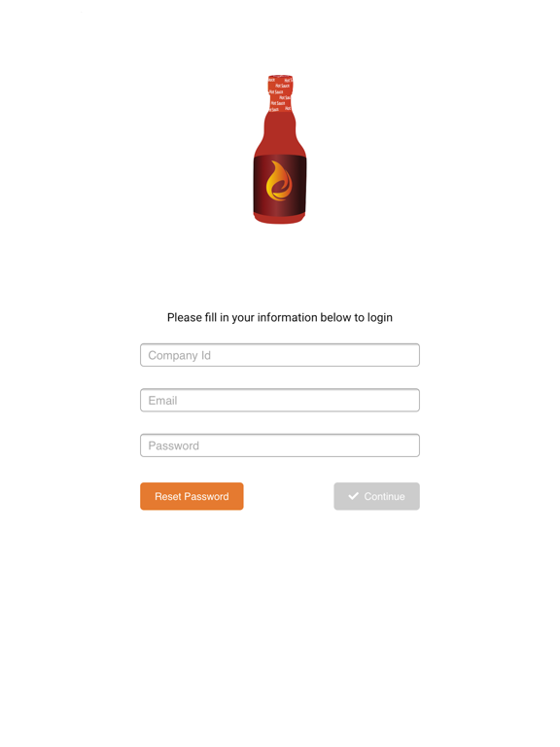Focus the Email input field
Viewport: 560px width, 747px height.
click(280, 400)
